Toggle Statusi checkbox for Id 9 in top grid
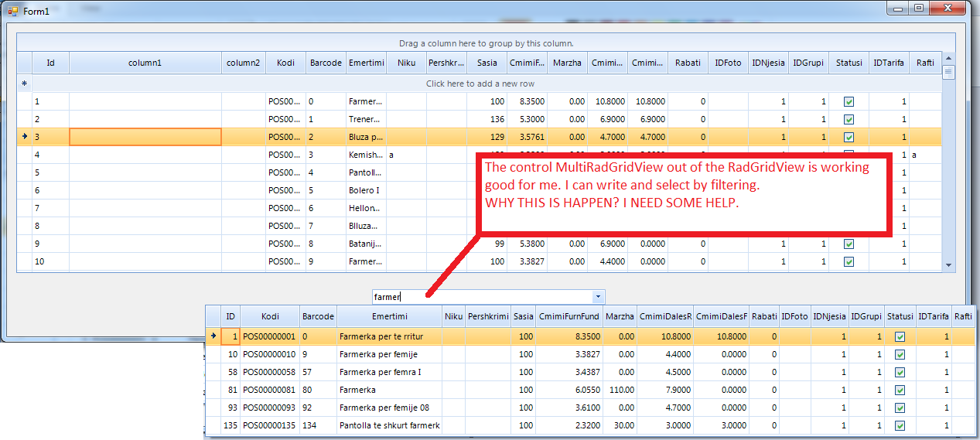 (x=849, y=244)
